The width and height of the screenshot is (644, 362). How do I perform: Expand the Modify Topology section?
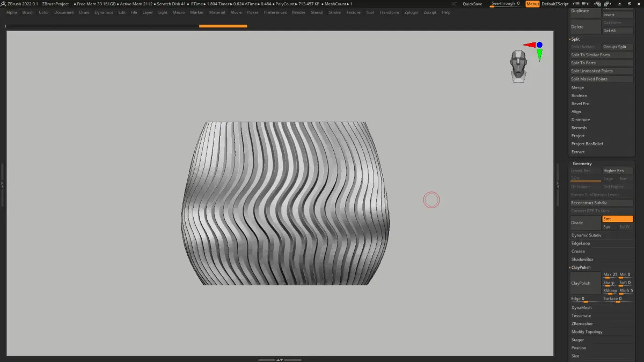click(x=587, y=331)
